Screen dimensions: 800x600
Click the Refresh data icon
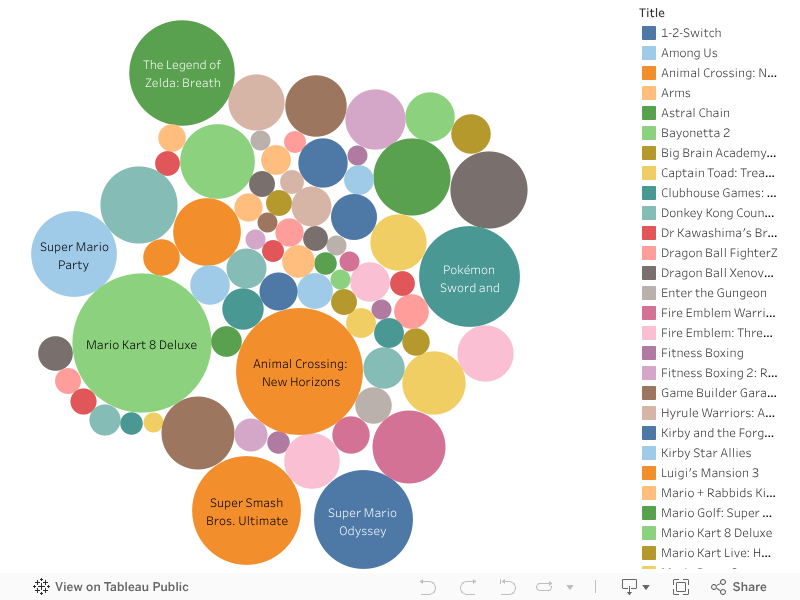pos(544,587)
